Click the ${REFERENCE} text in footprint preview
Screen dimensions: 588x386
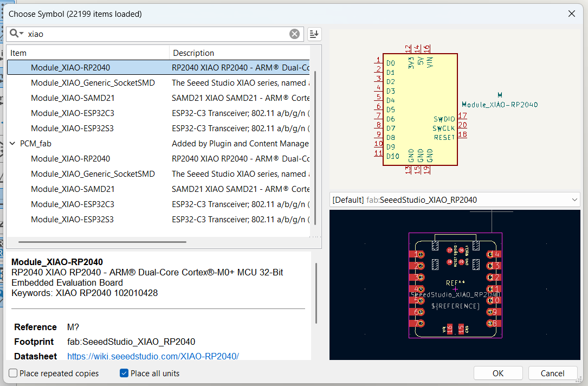(455, 306)
